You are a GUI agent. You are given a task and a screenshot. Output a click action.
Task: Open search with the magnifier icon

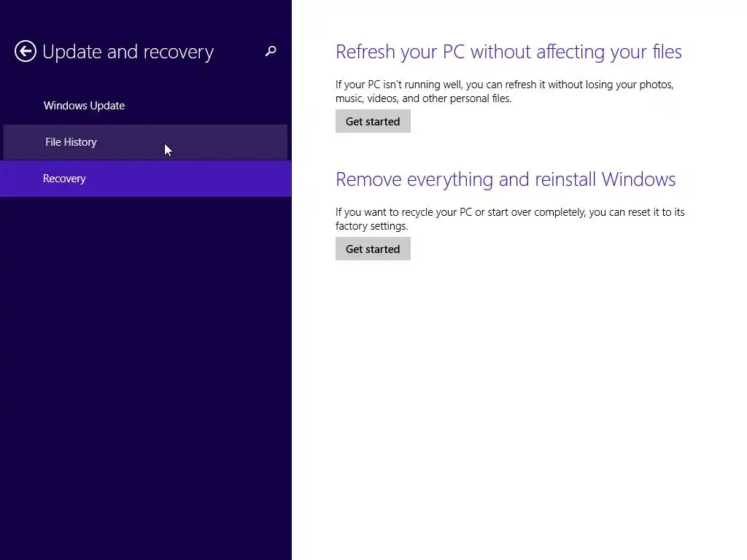271,50
